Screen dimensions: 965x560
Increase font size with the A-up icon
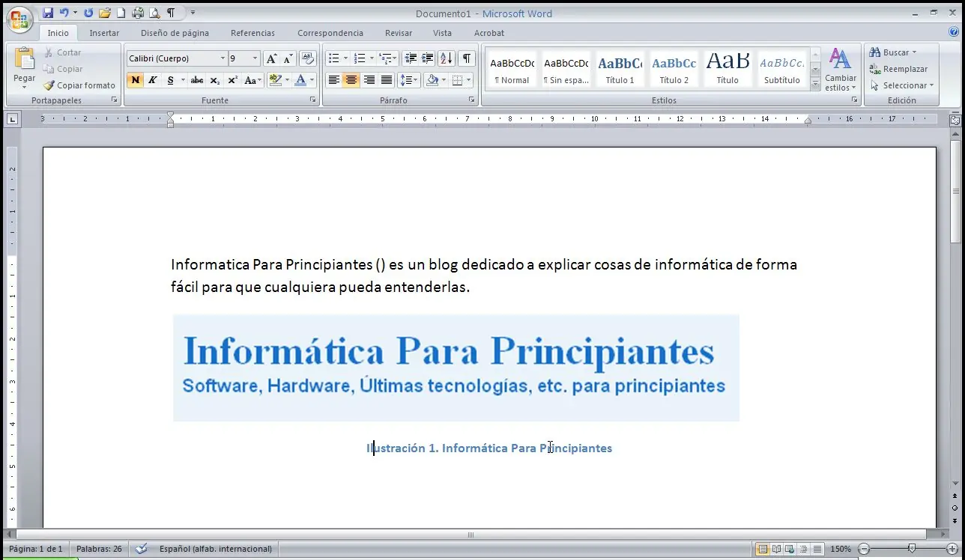point(271,58)
